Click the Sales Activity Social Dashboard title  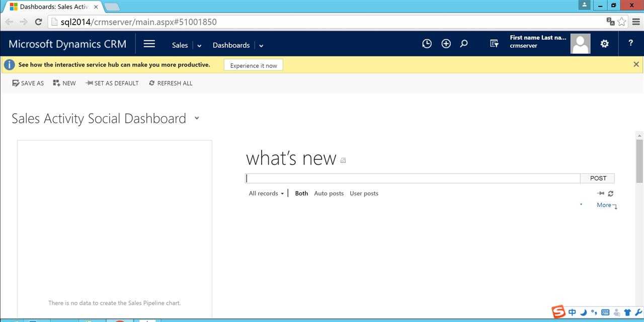click(99, 118)
